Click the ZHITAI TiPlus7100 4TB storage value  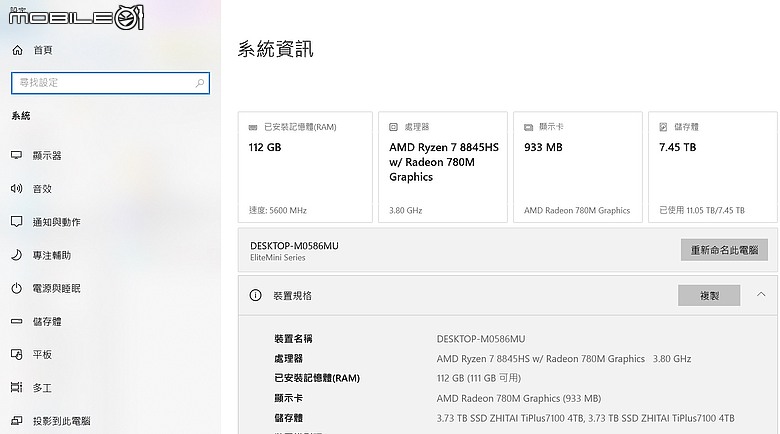[585, 418]
